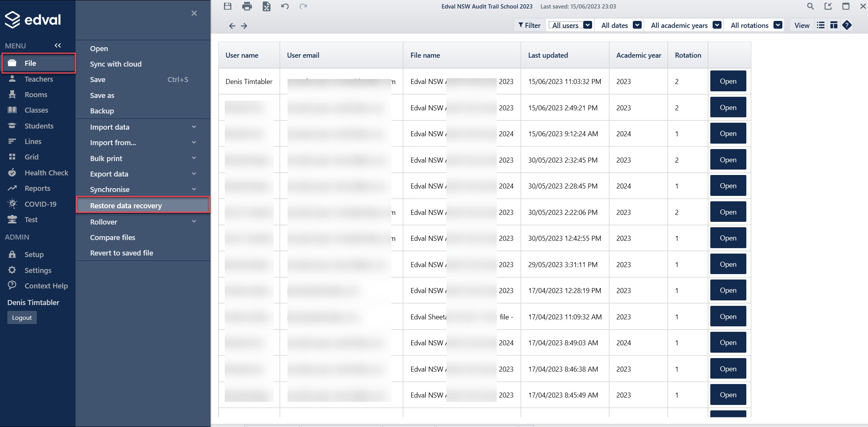Click the edval logo
This screenshot has height=427, width=868.
pos(33,20)
